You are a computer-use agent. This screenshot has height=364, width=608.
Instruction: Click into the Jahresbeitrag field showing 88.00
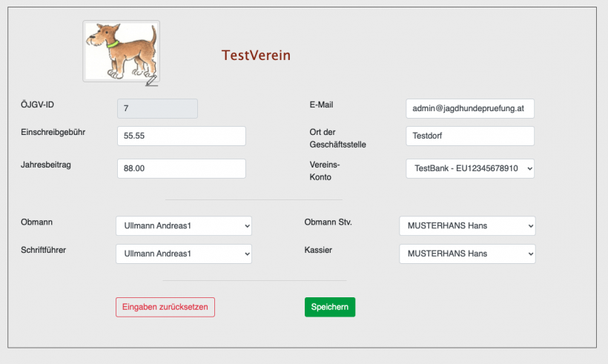[x=181, y=168]
